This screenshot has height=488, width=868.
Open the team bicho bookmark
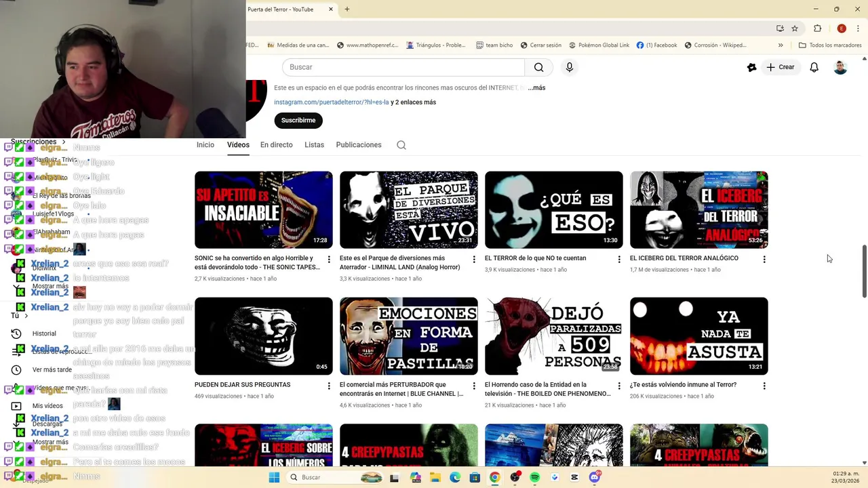click(x=494, y=45)
